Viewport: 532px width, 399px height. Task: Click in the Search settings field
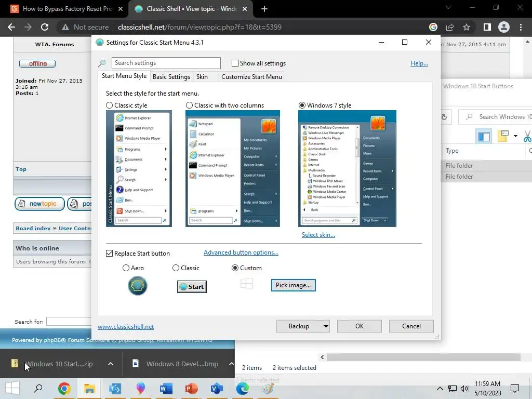[x=166, y=63]
